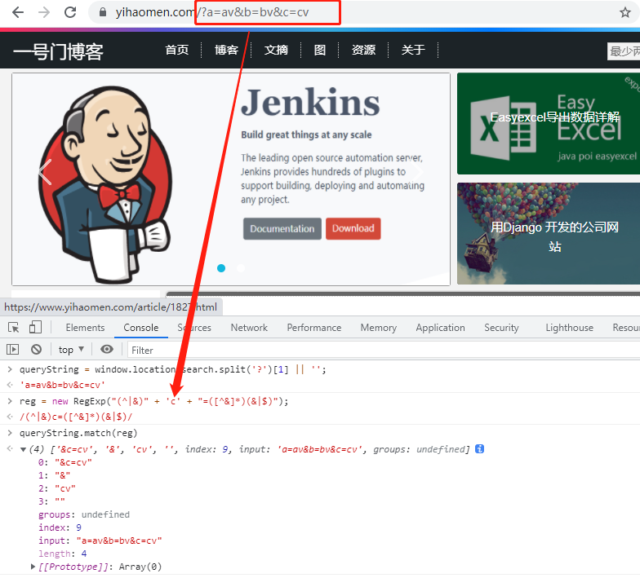
Task: Open the 博客 navigation link
Action: tap(226, 50)
